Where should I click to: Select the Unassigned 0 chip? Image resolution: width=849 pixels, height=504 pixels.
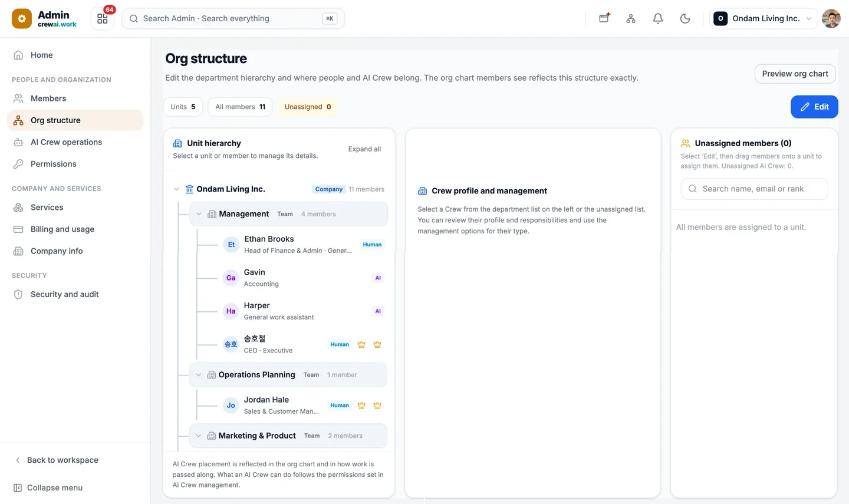[308, 107]
